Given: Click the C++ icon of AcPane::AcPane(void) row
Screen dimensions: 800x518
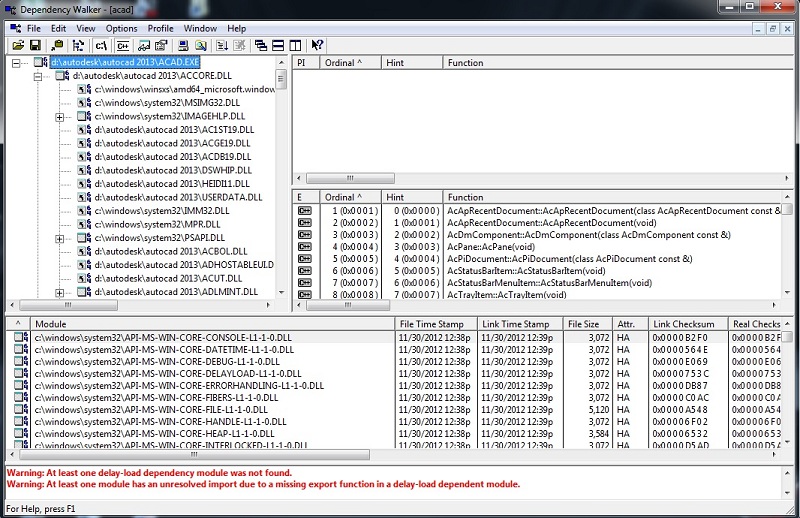Looking at the screenshot, I should tap(305, 247).
